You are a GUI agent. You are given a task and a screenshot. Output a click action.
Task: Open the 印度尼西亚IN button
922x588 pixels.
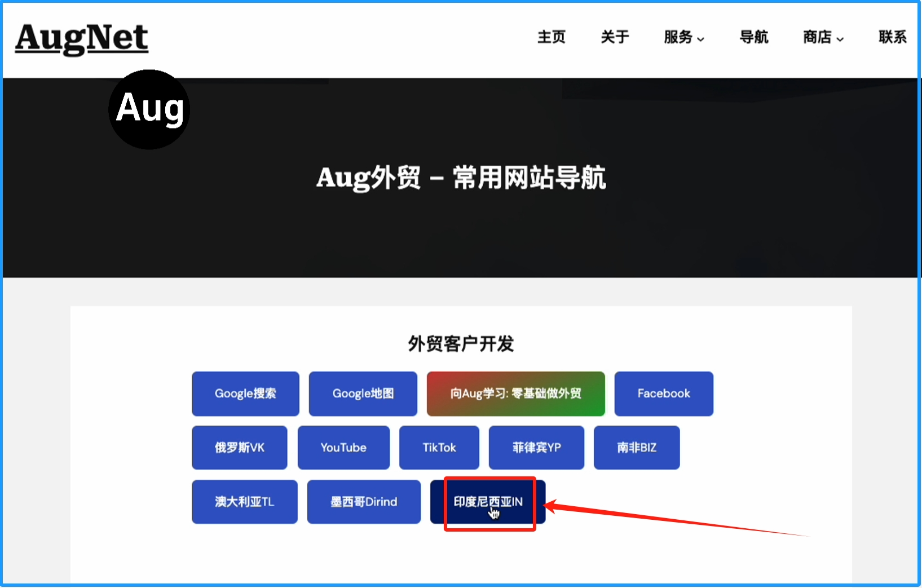(488, 502)
